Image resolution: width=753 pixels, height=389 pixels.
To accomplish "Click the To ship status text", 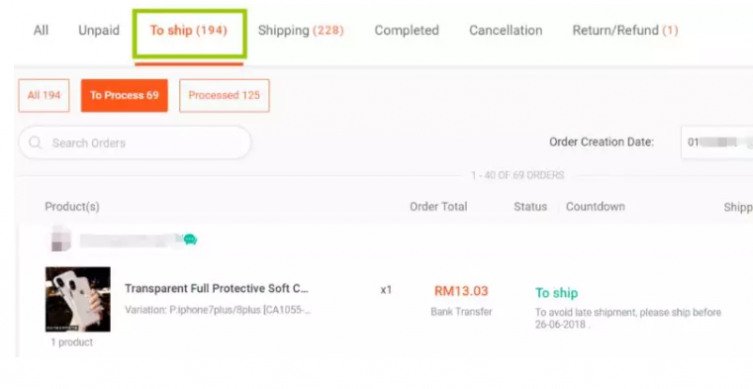I will [x=557, y=293].
